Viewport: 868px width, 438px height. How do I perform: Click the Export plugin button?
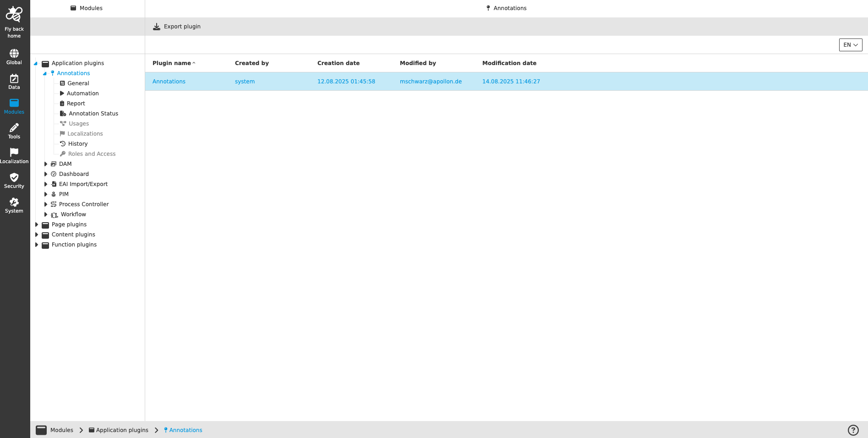[177, 26]
